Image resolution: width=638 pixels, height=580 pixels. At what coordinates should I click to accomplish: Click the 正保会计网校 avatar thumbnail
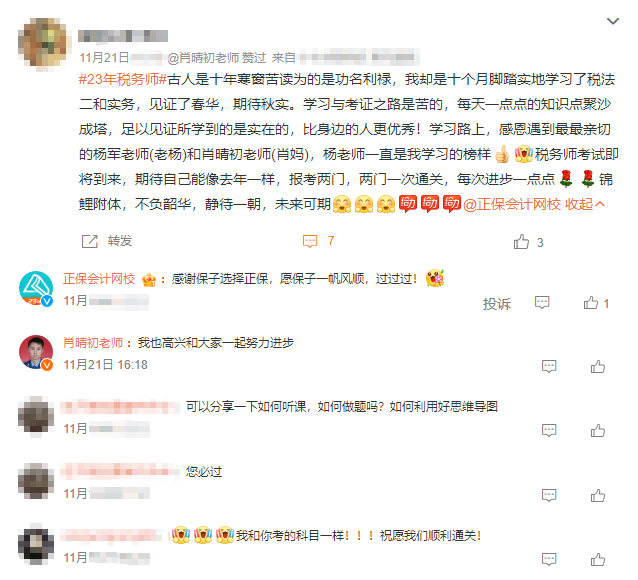[x=36, y=288]
